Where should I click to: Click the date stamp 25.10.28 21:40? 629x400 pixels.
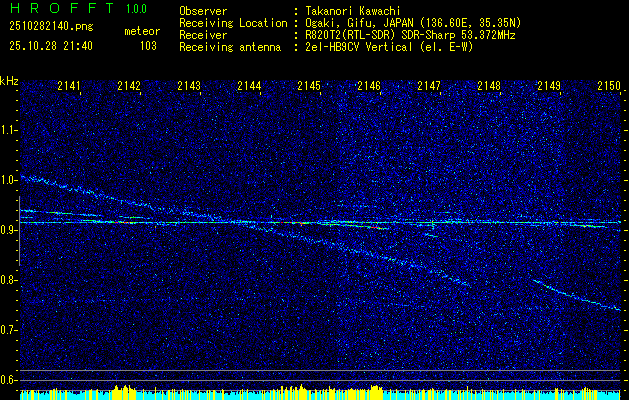click(x=51, y=46)
